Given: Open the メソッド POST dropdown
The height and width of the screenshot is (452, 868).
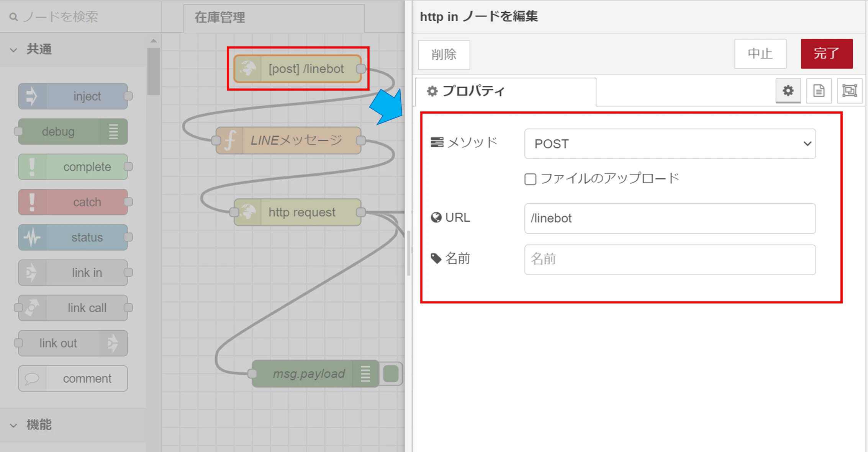Looking at the screenshot, I should pos(670,144).
